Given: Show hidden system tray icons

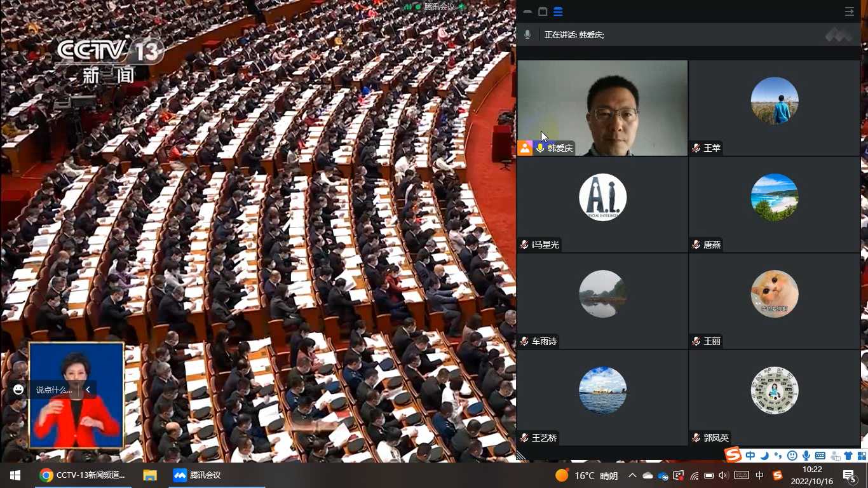Looking at the screenshot, I should 632,475.
